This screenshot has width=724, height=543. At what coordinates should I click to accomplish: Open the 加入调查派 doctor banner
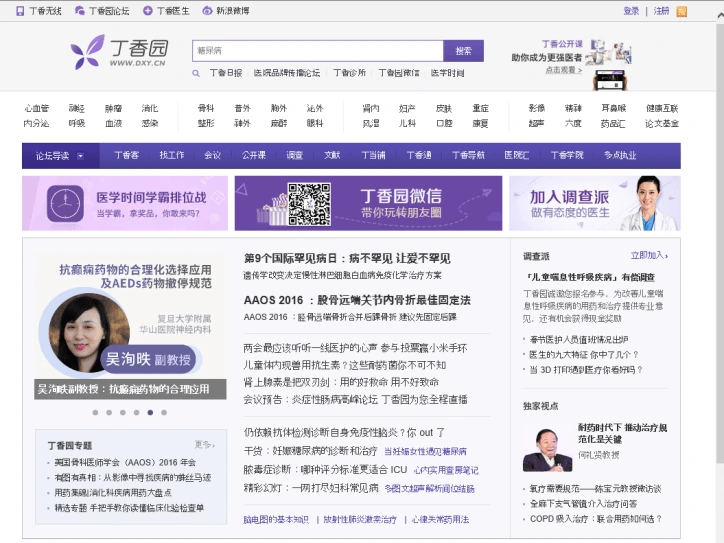[x=595, y=203]
